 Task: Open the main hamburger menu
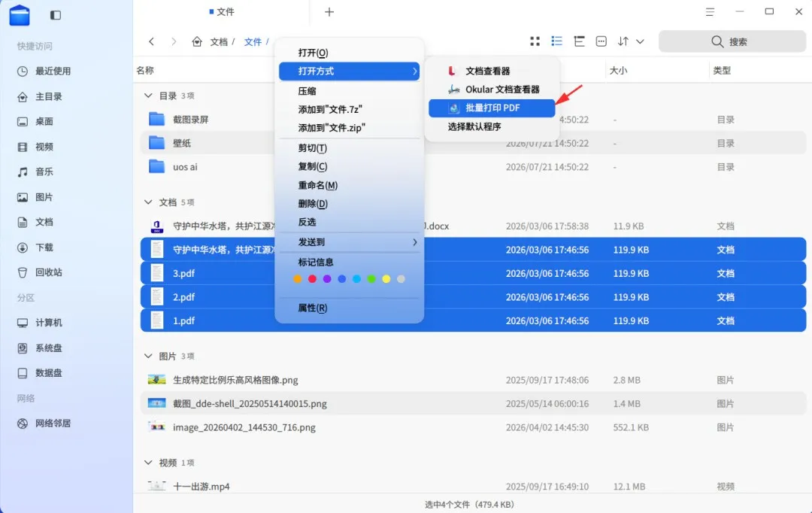coord(710,12)
